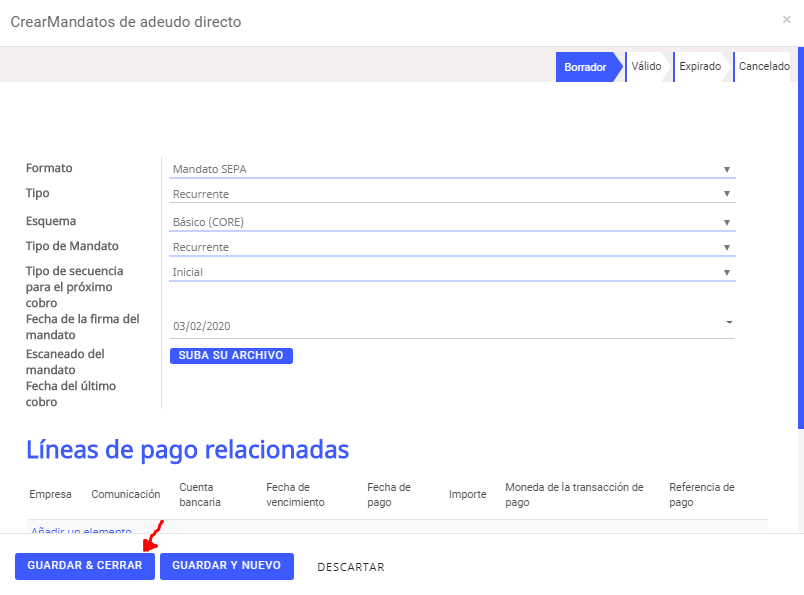Image resolution: width=804 pixels, height=595 pixels.
Task: Select the Cancelado status stage
Action: coord(764,66)
